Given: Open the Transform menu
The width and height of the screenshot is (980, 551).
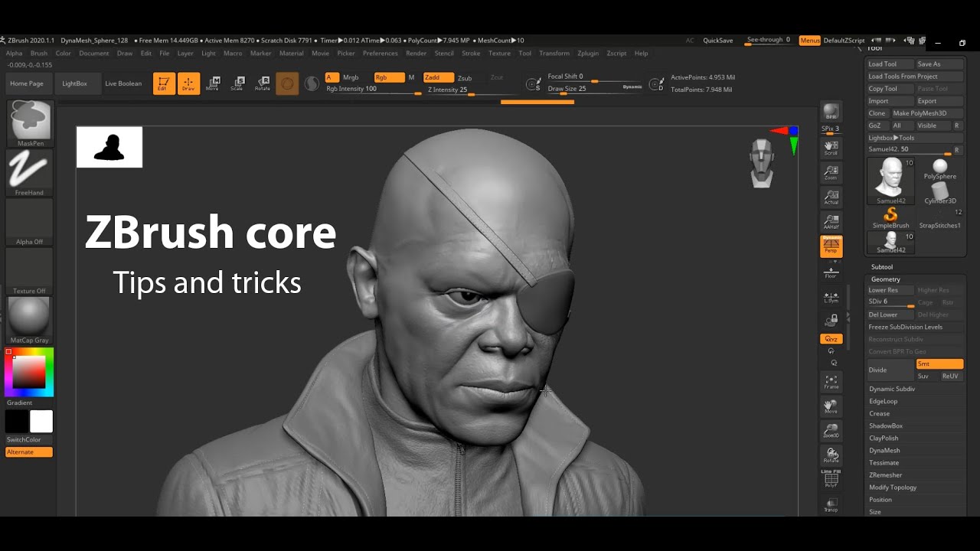Looking at the screenshot, I should (554, 54).
